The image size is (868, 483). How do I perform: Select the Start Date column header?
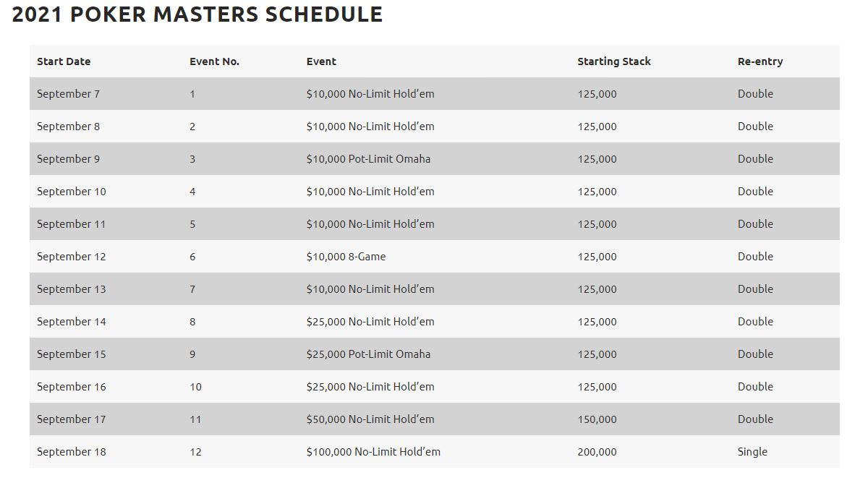64,61
